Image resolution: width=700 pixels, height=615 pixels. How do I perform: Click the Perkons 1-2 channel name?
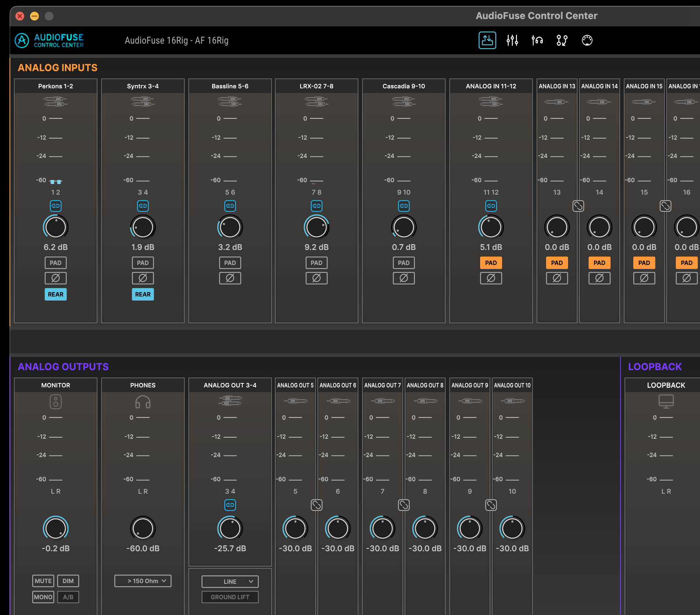click(x=56, y=86)
